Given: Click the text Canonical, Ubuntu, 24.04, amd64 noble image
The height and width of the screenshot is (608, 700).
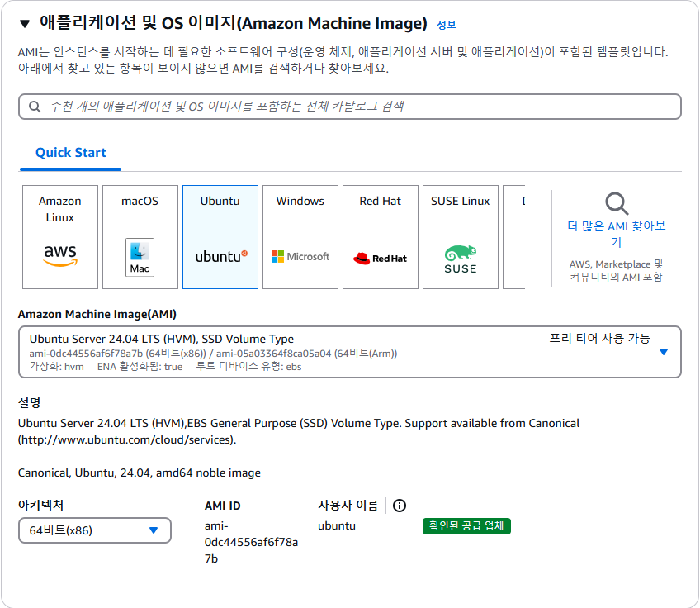Looking at the screenshot, I should tap(140, 473).
